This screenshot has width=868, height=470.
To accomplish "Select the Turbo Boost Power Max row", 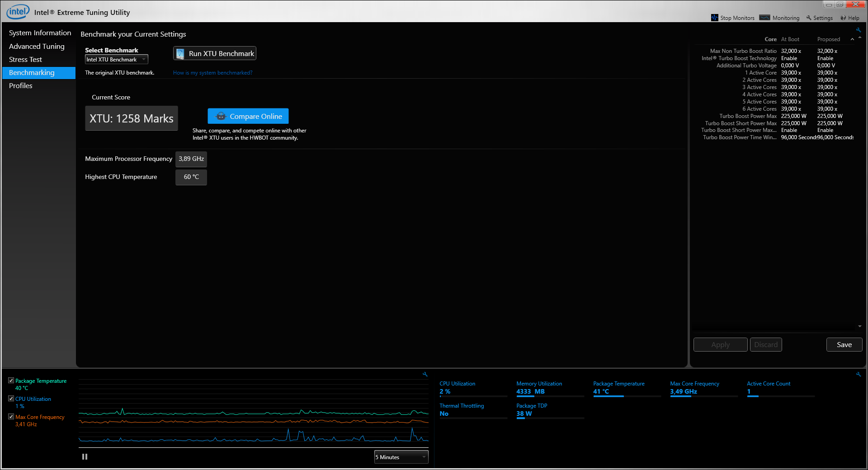I will pyautogui.click(x=774, y=116).
